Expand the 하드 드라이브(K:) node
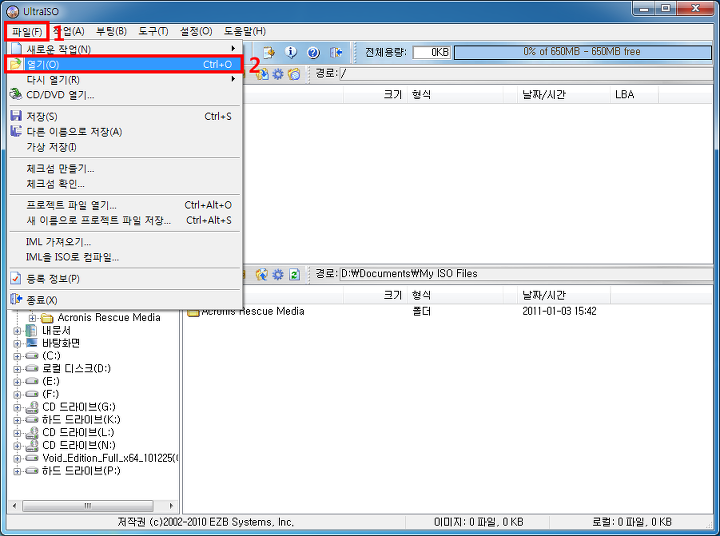This screenshot has width=720, height=536. tap(17, 420)
